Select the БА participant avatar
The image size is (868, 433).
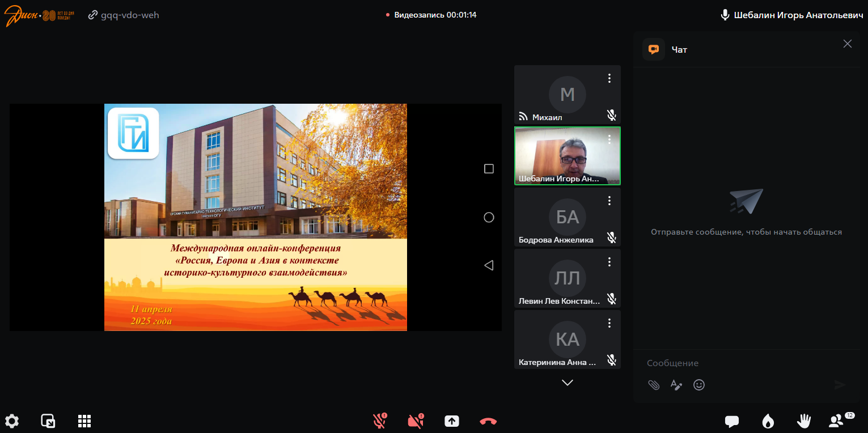click(x=568, y=217)
